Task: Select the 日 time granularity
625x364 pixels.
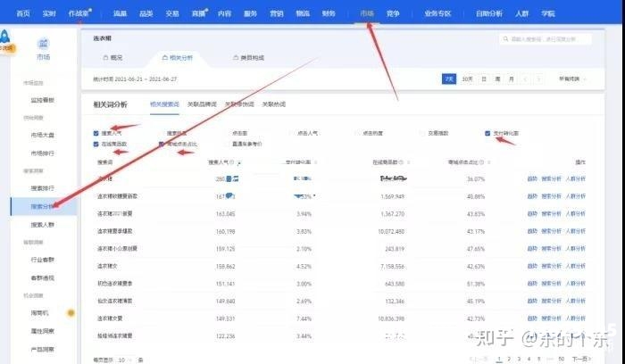Action: tap(484, 79)
